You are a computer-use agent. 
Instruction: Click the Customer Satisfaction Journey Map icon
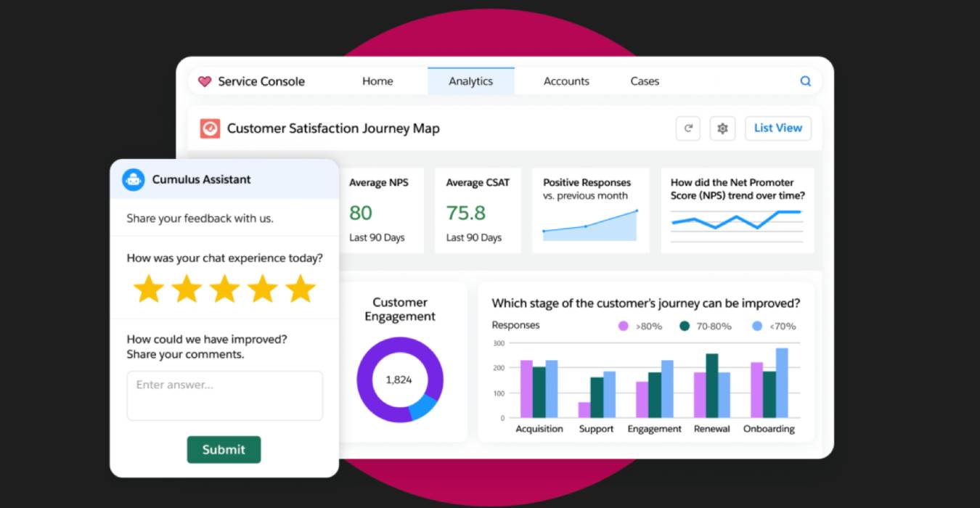tap(210, 128)
